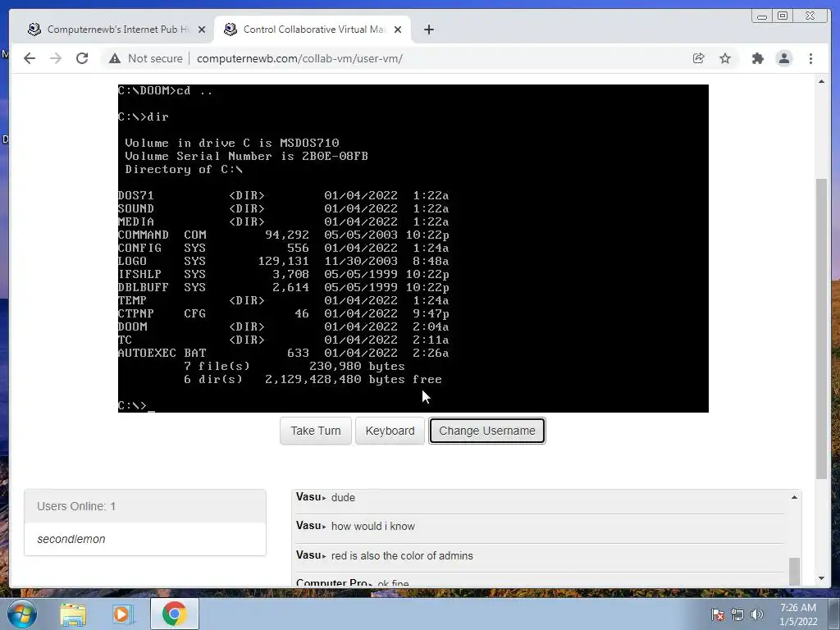840x630 pixels.
Task: Click the address bar URL
Action: pyautogui.click(x=299, y=58)
